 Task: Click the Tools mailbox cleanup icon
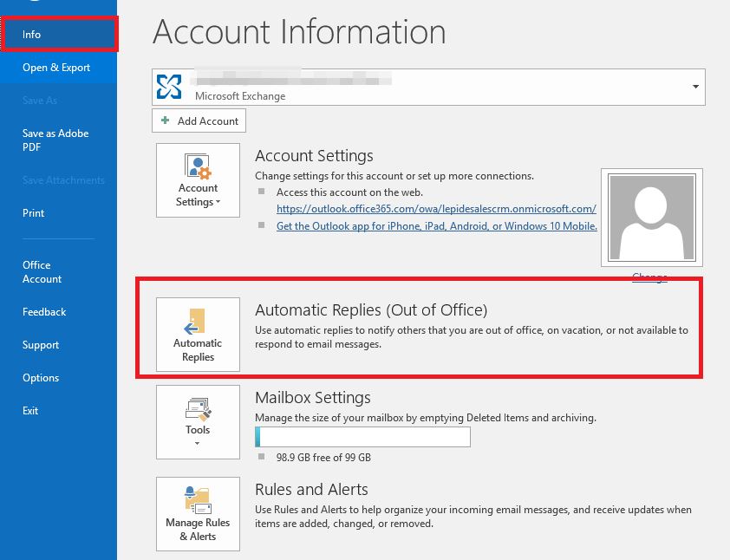(x=198, y=409)
